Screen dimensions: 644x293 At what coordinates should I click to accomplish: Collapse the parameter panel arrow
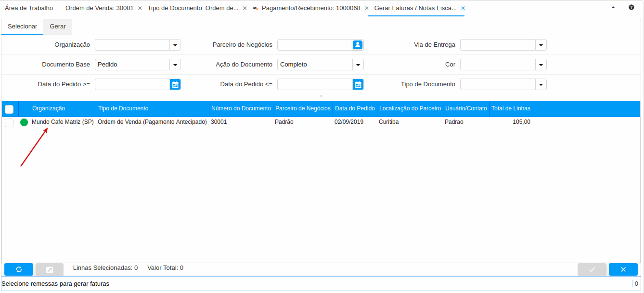click(321, 96)
